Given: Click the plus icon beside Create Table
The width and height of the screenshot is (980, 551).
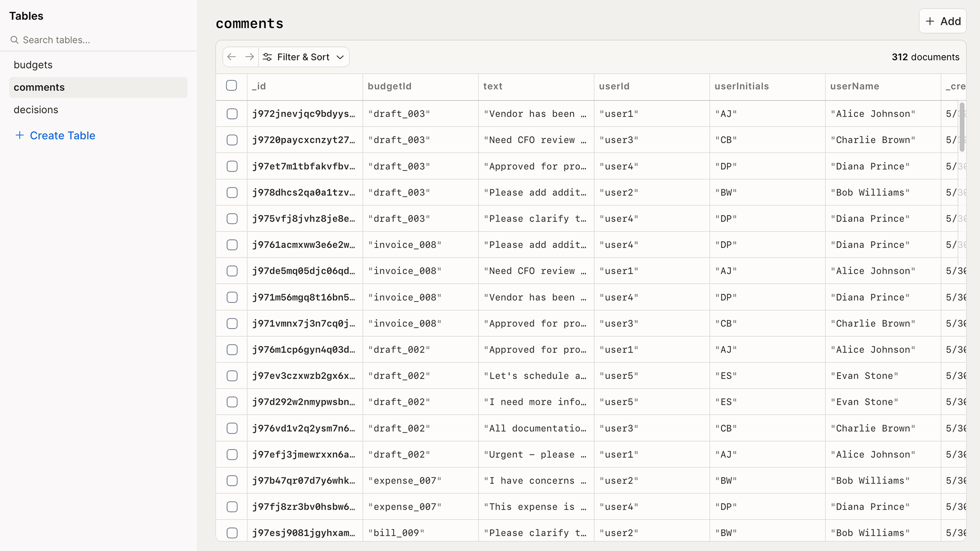Looking at the screenshot, I should click(19, 135).
